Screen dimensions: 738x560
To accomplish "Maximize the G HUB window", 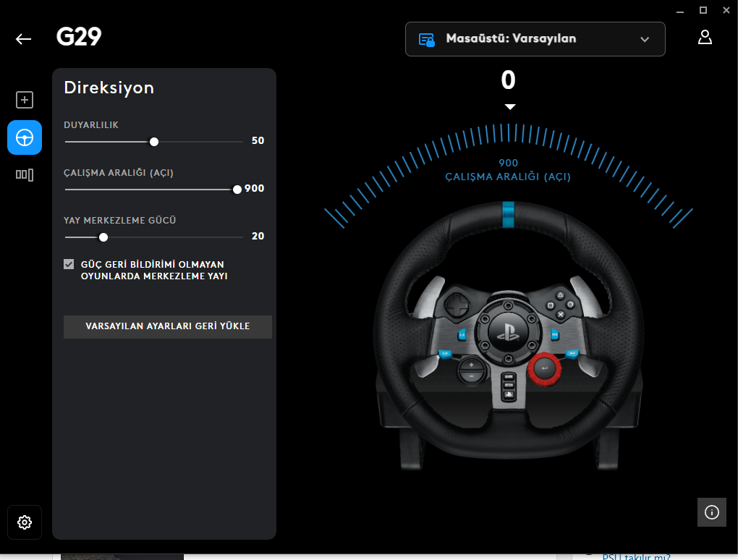I will (x=703, y=10).
